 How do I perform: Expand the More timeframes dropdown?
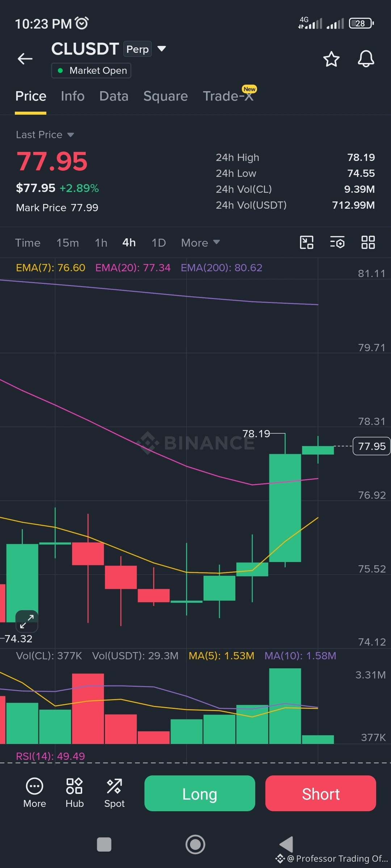coord(200,243)
